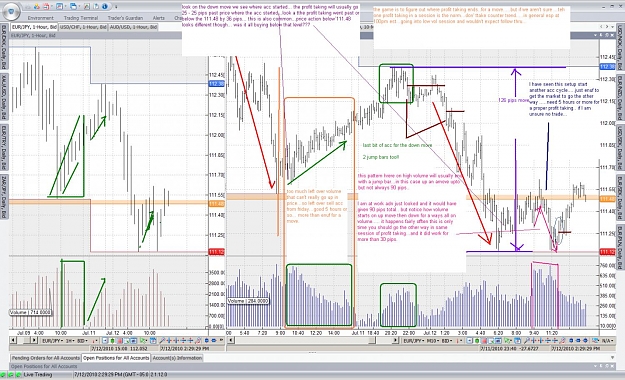Open the USD/NOK Daily side tab on right edge
This screenshot has width=625, height=380.
(621, 47)
